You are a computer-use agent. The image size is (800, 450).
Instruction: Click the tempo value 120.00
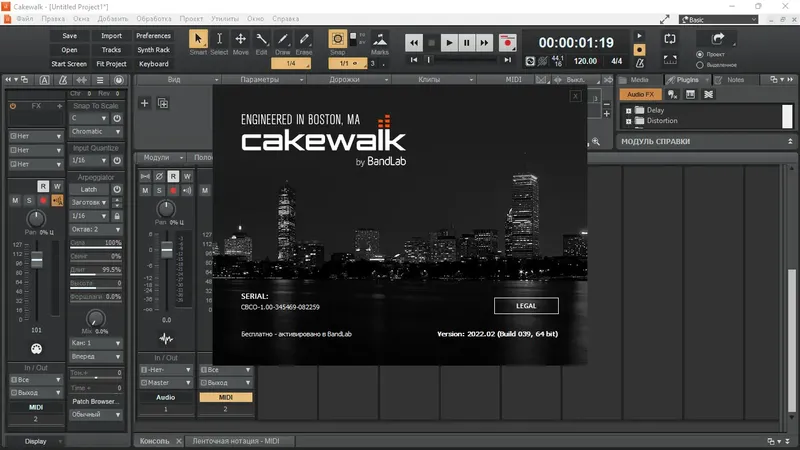point(585,61)
